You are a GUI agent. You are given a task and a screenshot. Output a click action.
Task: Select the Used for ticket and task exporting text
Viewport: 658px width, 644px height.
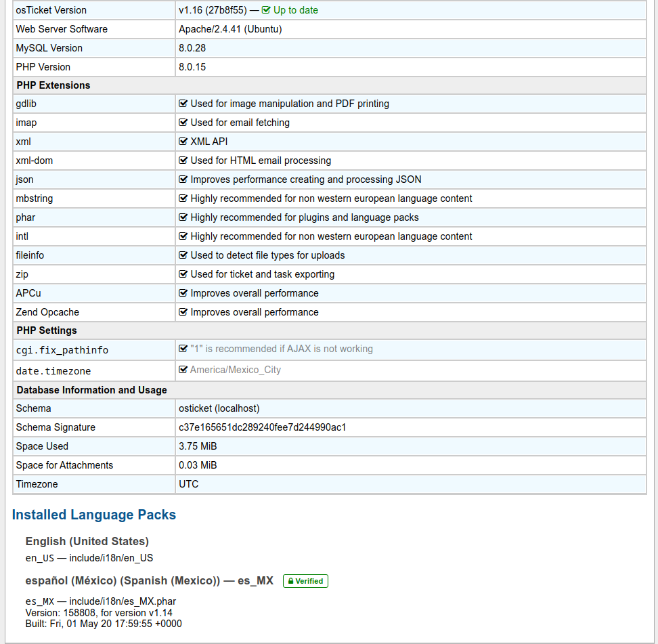coord(262,274)
